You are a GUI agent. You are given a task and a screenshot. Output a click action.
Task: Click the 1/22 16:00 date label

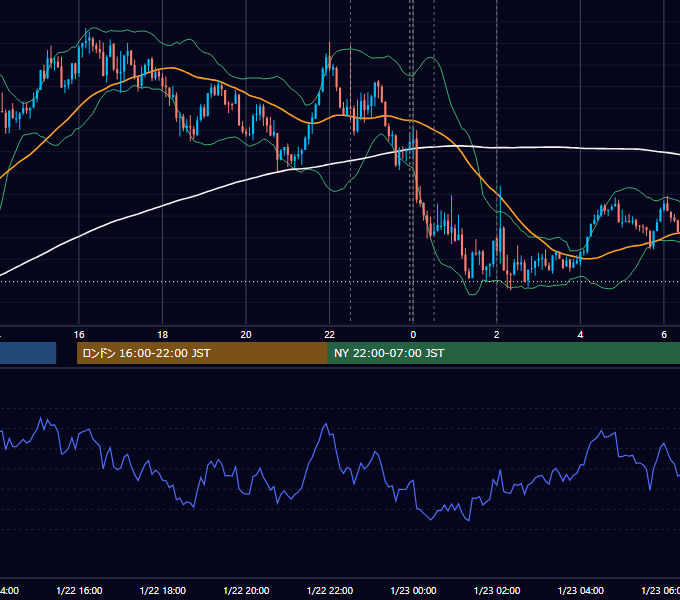click(79, 590)
